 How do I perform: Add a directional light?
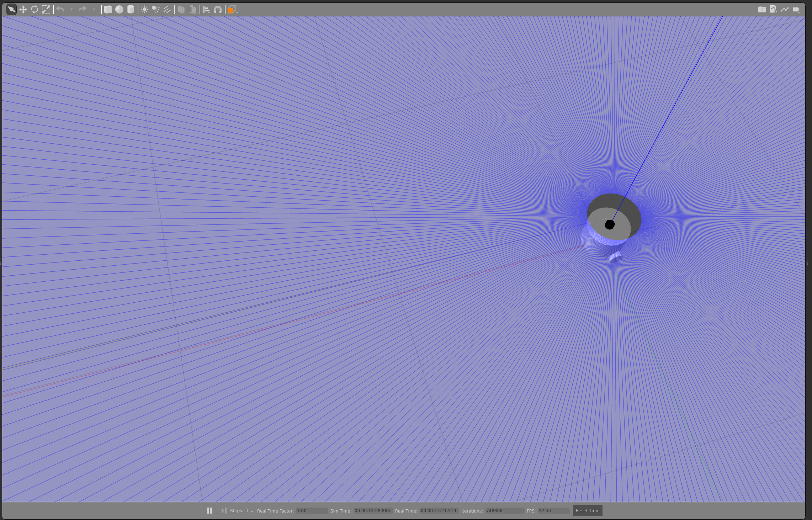point(167,10)
